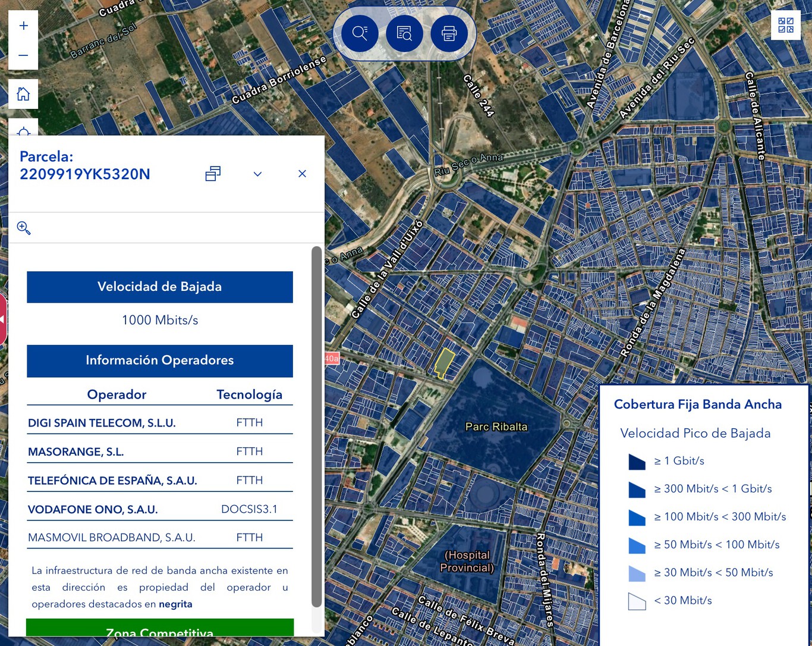Click the 1000 Mbits/s speed value

click(x=160, y=320)
